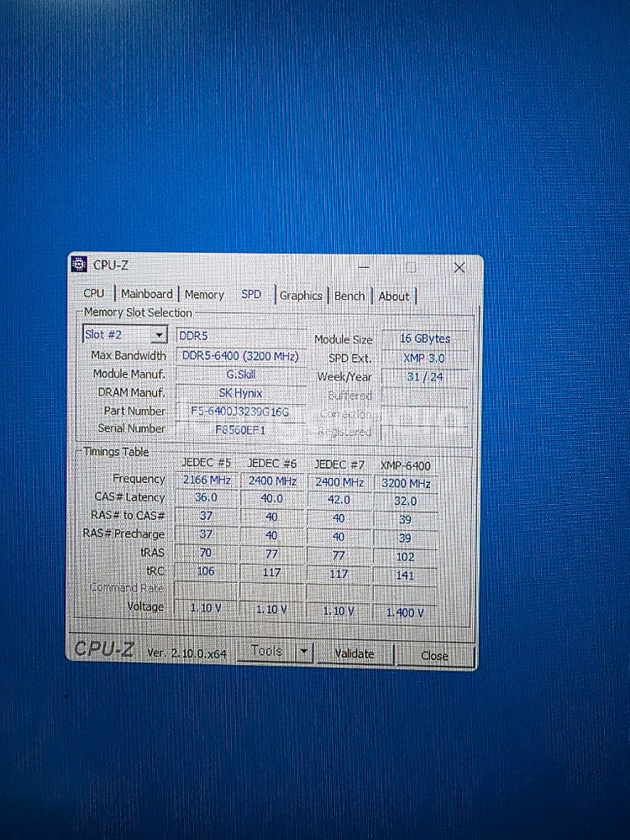Click the part number F5-6400J3239G16G

(x=240, y=412)
